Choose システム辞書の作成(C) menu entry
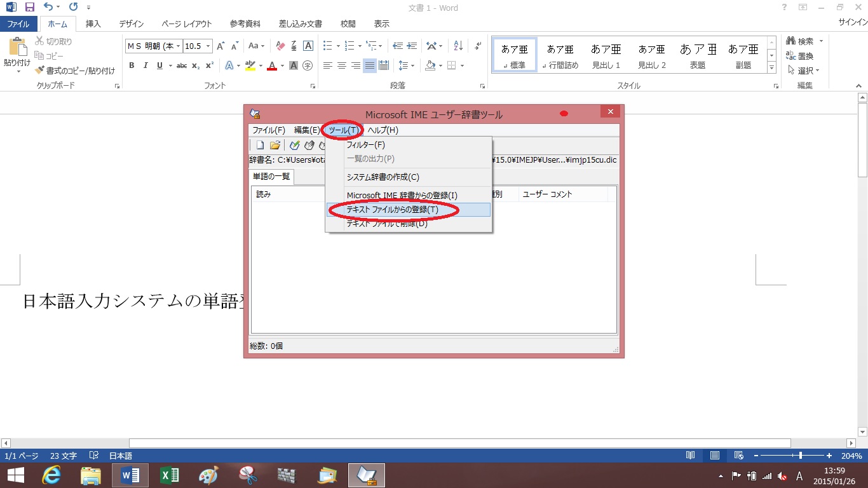 408,177
